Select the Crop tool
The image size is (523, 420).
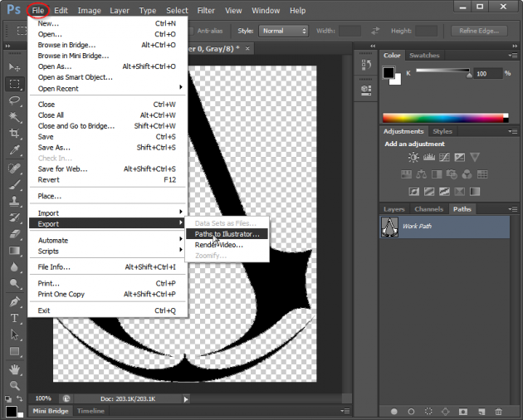pos(14,134)
